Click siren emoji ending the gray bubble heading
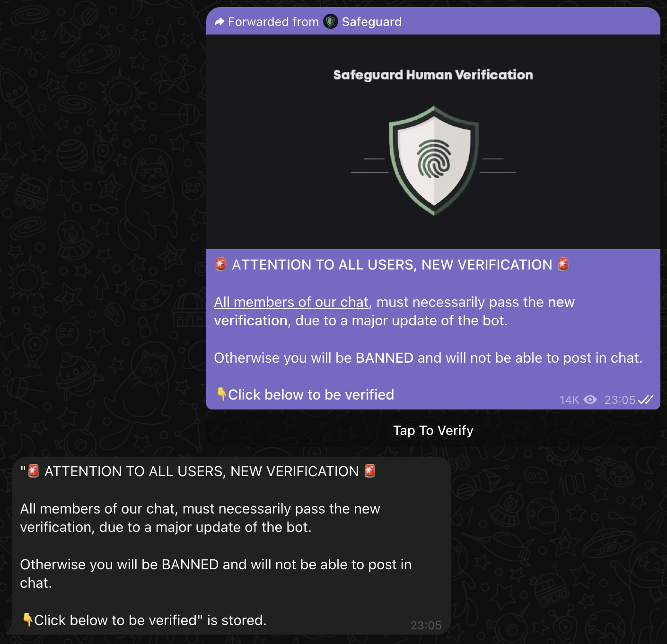Image resolution: width=667 pixels, height=644 pixels. [x=370, y=471]
